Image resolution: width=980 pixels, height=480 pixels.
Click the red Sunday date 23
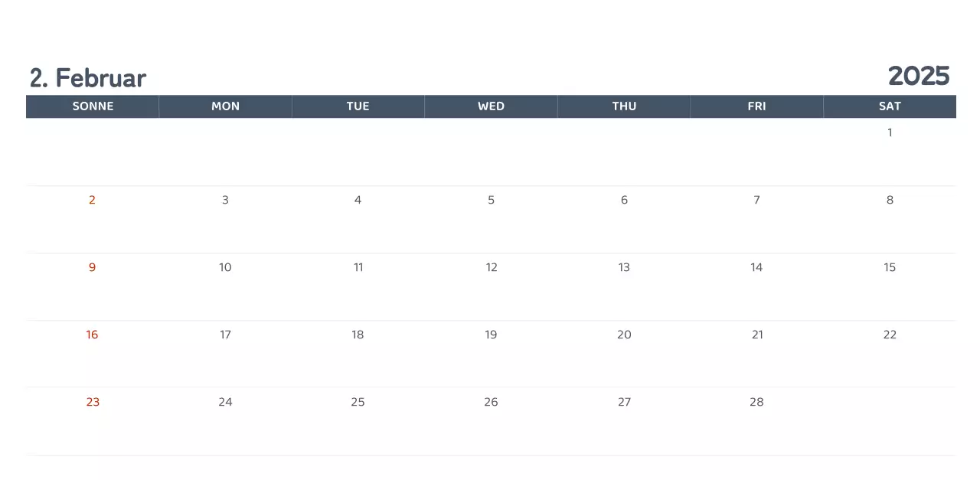93,402
